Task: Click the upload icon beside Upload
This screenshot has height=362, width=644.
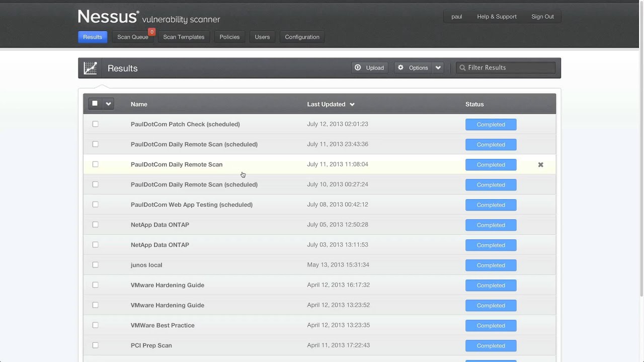Action: tap(358, 67)
